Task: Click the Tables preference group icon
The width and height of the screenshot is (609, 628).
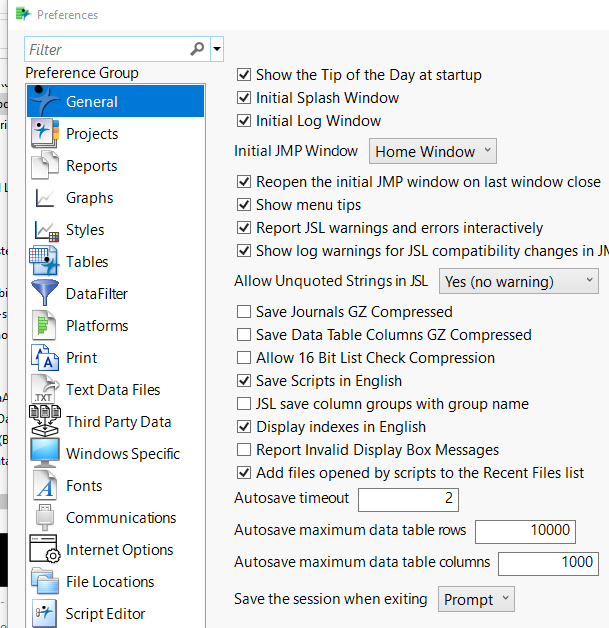Action: pos(45,262)
